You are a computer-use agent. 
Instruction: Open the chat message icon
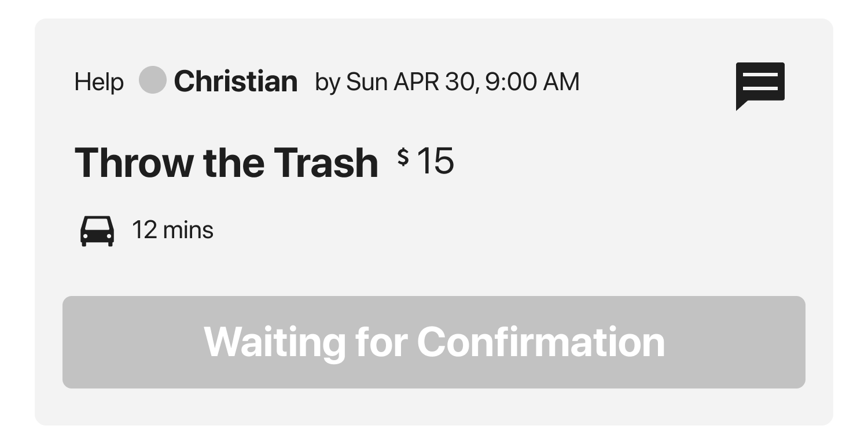click(760, 84)
